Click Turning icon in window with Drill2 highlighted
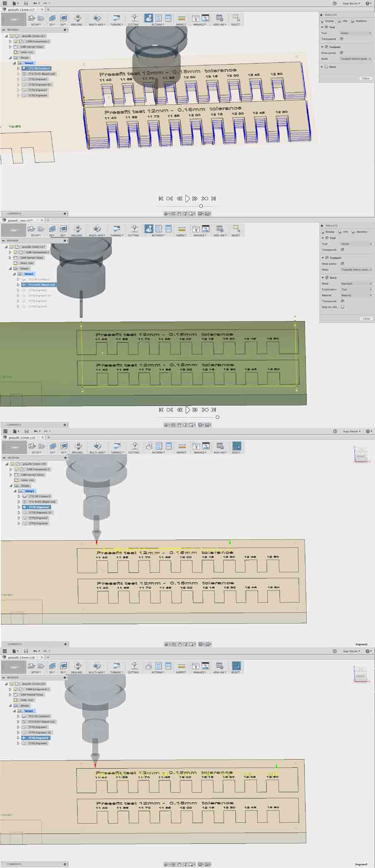Viewport: 375px width, 868px height. [x=116, y=229]
